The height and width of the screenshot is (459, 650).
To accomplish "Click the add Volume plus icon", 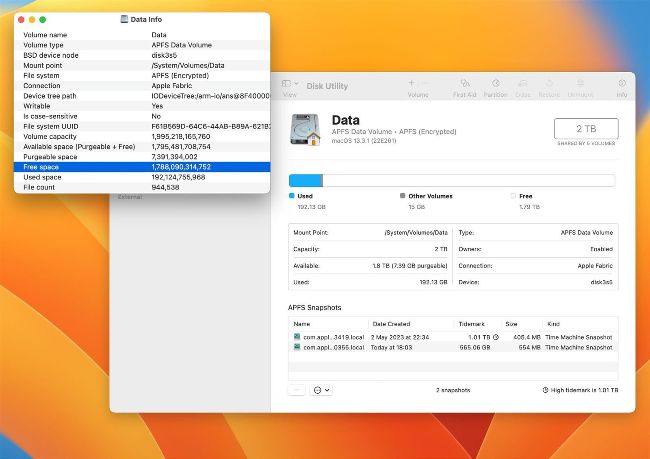I will pyautogui.click(x=411, y=84).
